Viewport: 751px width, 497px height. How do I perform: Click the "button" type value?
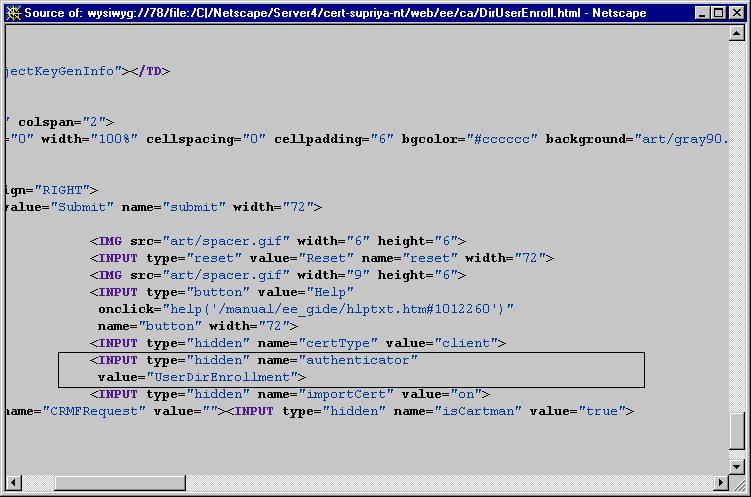click(x=218, y=292)
